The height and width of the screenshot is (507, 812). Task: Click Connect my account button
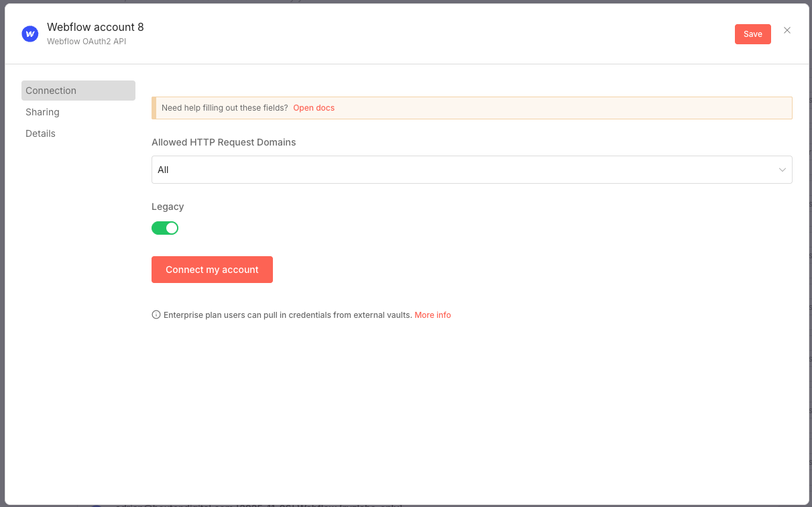tap(212, 270)
